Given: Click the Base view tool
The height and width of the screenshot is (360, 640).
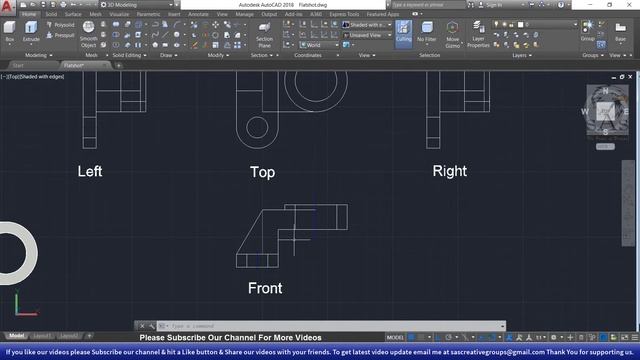Looking at the screenshot, I should click(620, 32).
